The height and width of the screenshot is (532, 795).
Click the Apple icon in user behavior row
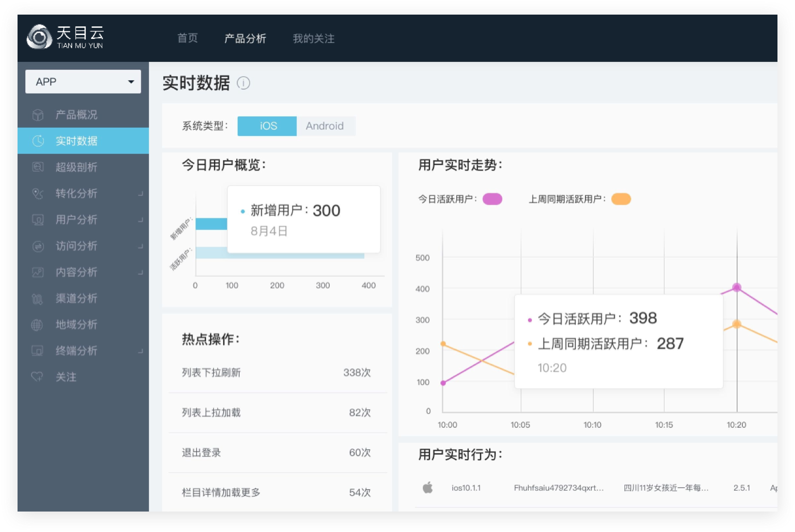tap(428, 488)
